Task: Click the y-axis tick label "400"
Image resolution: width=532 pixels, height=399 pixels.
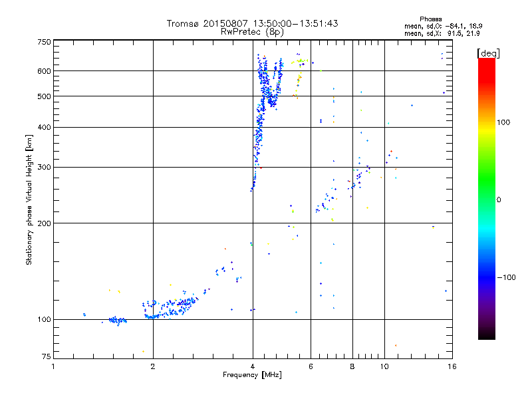Action: tap(44, 128)
